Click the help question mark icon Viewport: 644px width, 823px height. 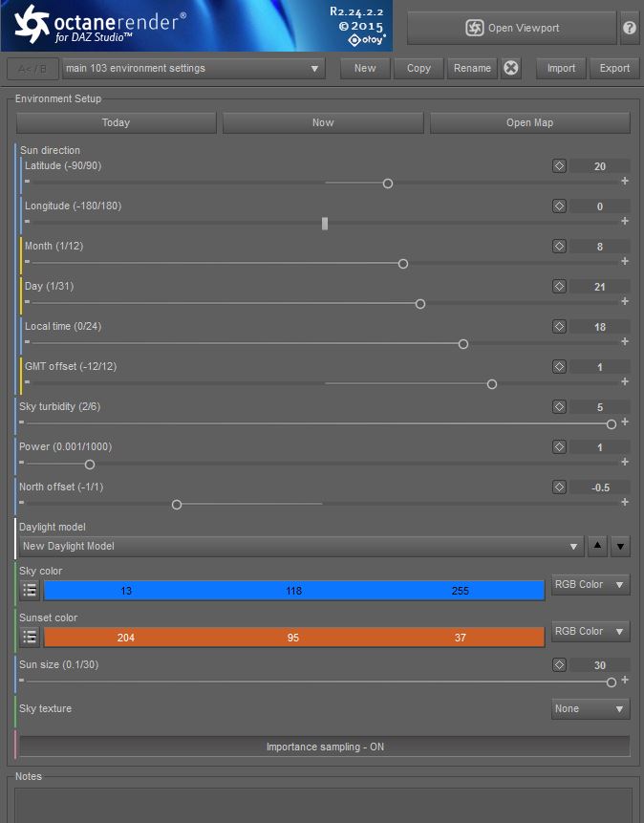coord(630,28)
